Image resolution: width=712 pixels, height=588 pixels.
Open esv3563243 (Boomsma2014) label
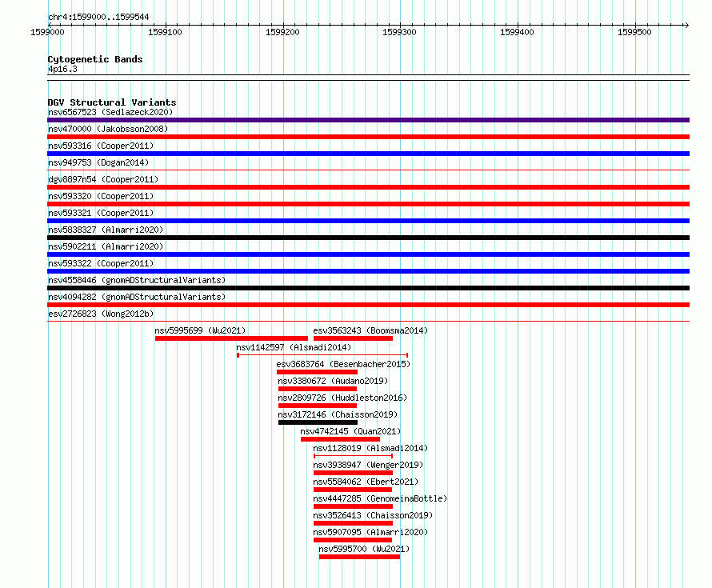click(370, 330)
